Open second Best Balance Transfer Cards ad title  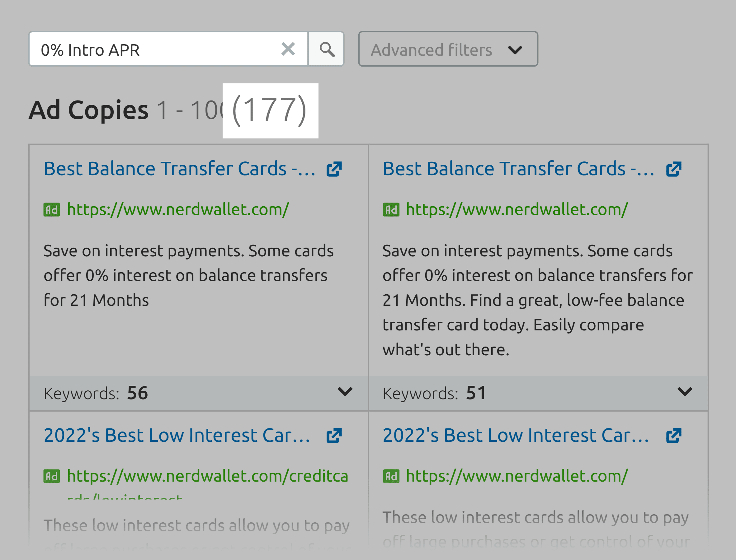point(518,169)
